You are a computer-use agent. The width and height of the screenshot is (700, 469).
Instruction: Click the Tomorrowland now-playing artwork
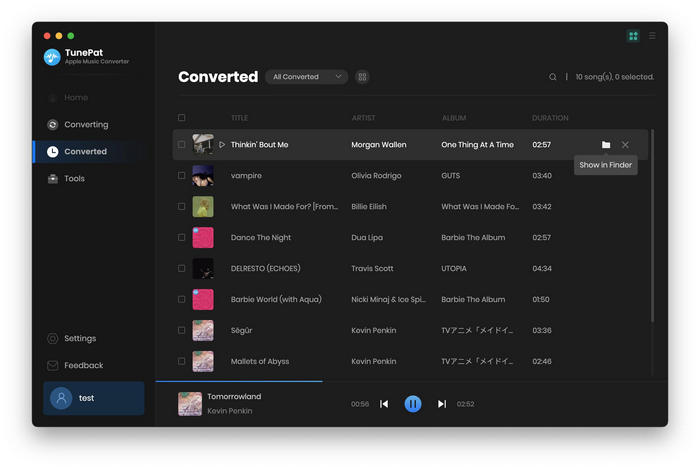(190, 404)
